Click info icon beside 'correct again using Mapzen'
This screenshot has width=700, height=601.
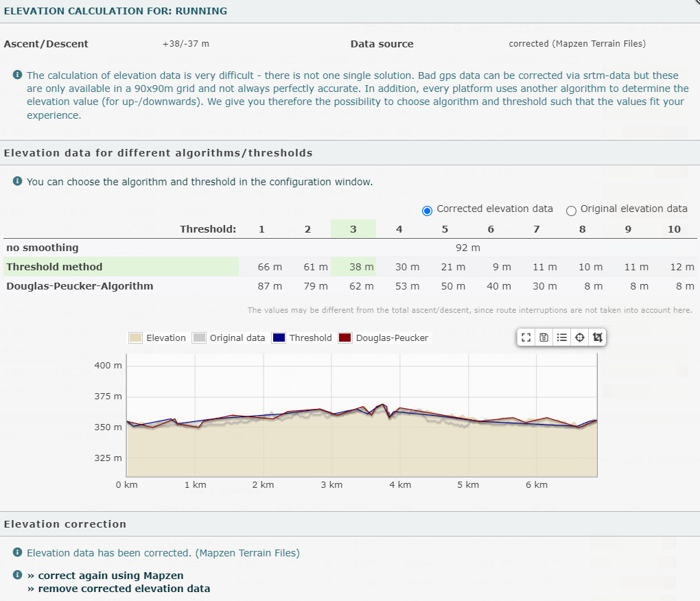coord(17,575)
